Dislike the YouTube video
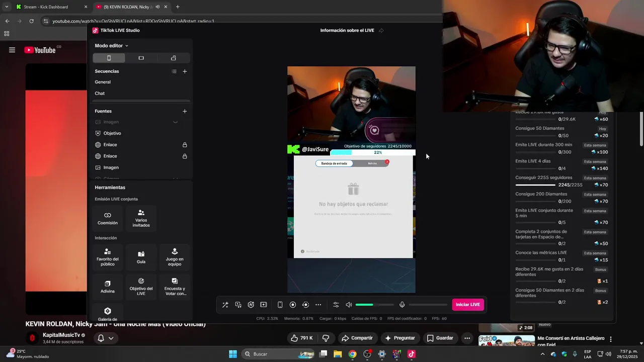Viewport: 644px width, 362px height. (x=326, y=338)
